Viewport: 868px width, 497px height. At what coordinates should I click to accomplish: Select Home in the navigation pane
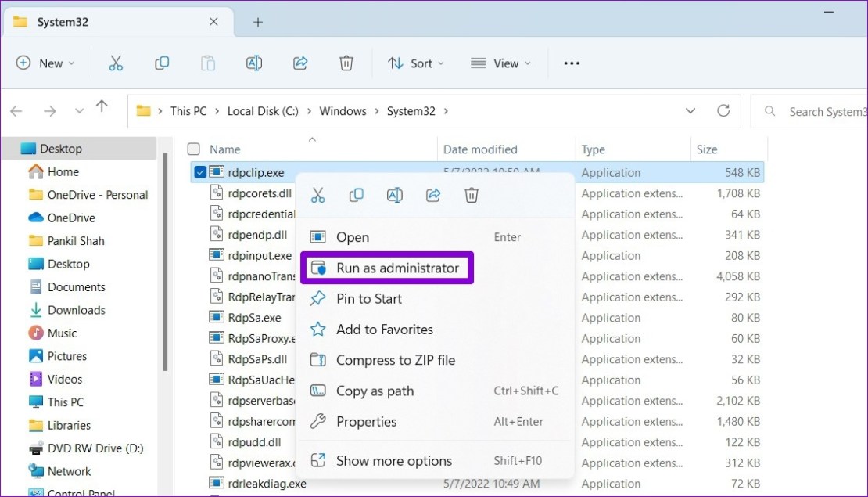pos(63,171)
